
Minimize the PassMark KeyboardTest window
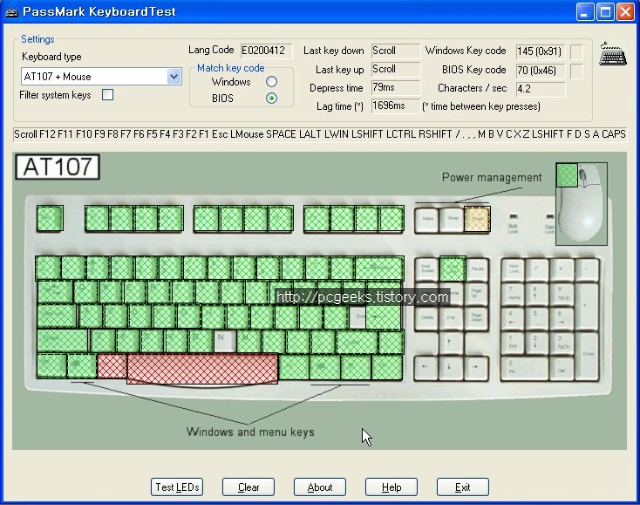click(584, 12)
